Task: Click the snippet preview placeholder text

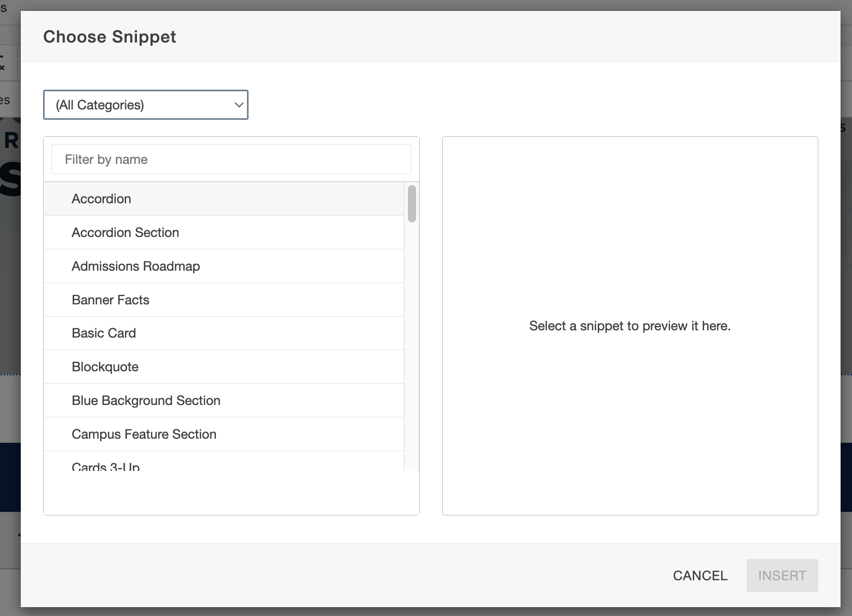Action: (629, 326)
